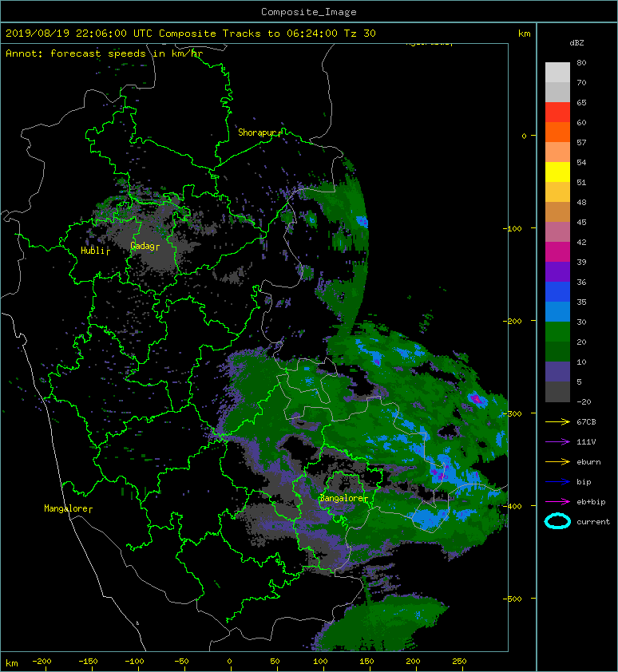Pick the light orange 57 dBZ swatch
Image resolution: width=618 pixels, height=672 pixels.
(x=557, y=152)
